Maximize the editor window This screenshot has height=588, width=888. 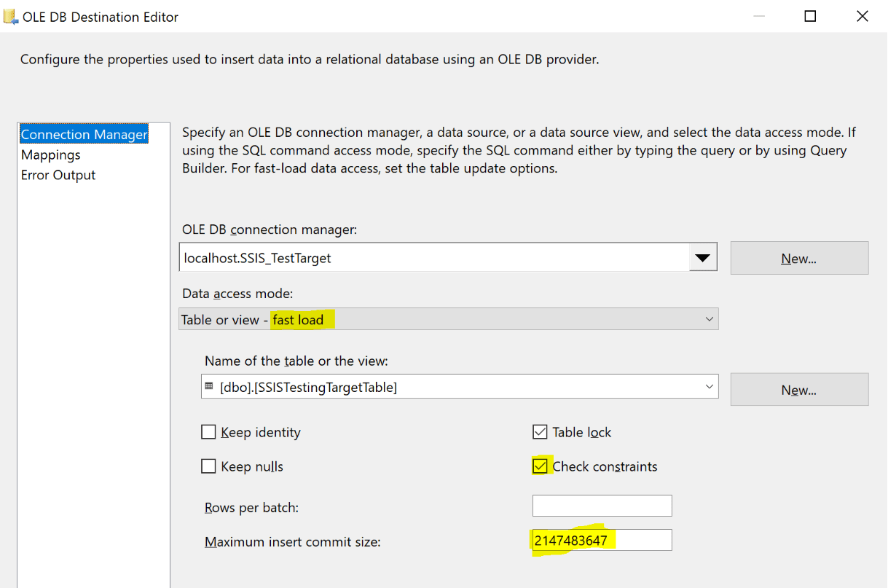[810, 16]
